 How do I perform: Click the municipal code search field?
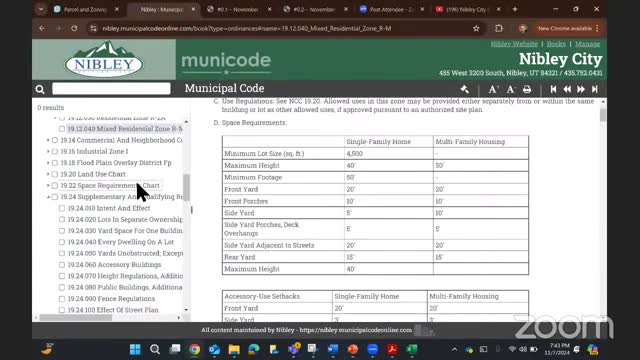tap(111, 89)
